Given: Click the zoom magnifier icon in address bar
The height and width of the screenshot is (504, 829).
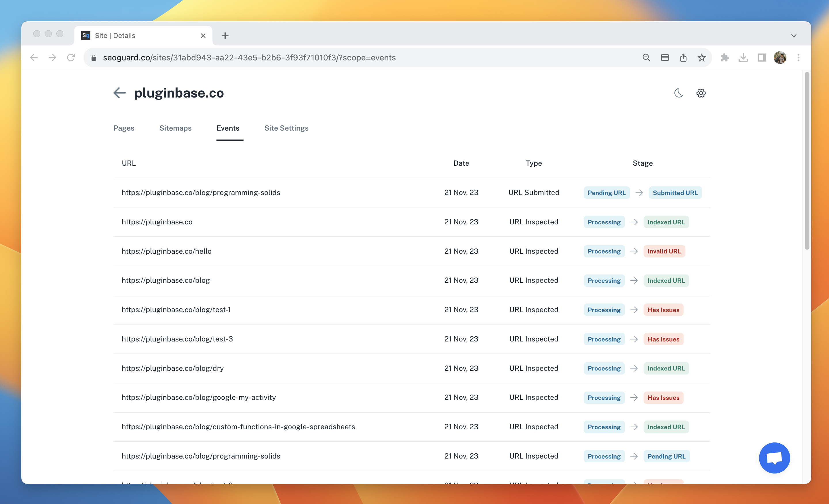Looking at the screenshot, I should (646, 58).
